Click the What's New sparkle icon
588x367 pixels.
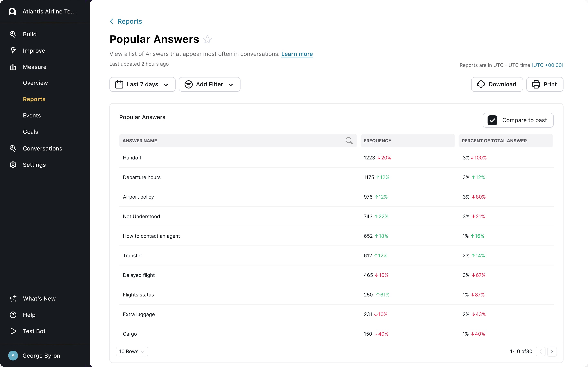point(13,298)
